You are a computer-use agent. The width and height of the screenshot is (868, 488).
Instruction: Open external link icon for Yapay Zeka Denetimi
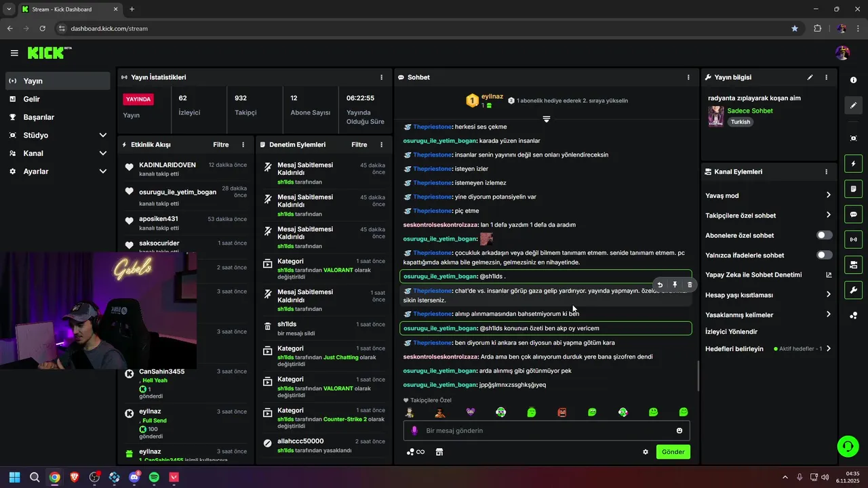pyautogui.click(x=828, y=274)
